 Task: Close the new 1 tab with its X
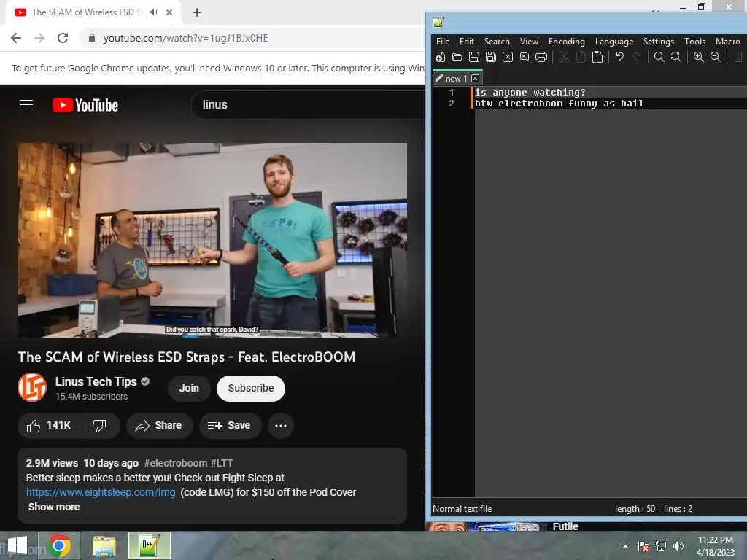475,78
